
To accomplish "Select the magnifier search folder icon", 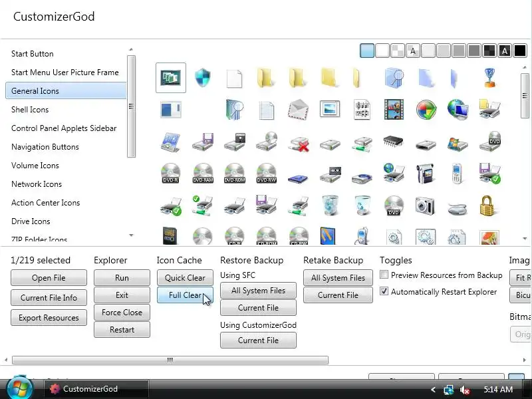I will (x=394, y=77).
